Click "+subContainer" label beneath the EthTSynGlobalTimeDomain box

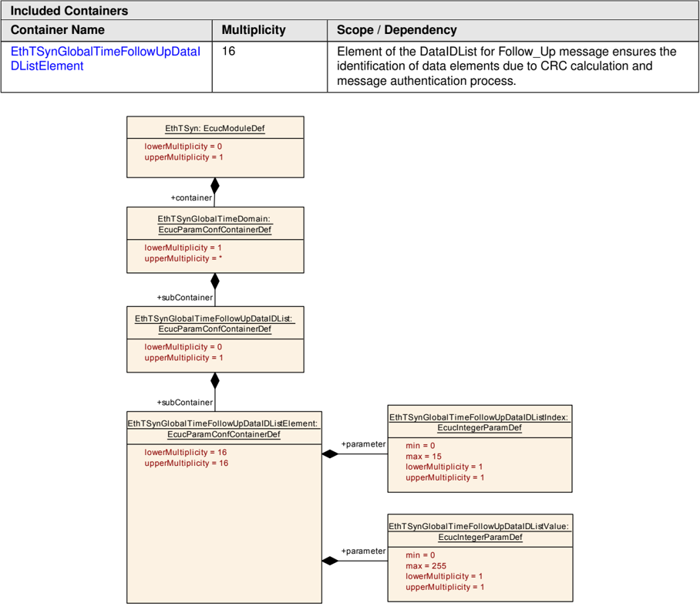184,298
